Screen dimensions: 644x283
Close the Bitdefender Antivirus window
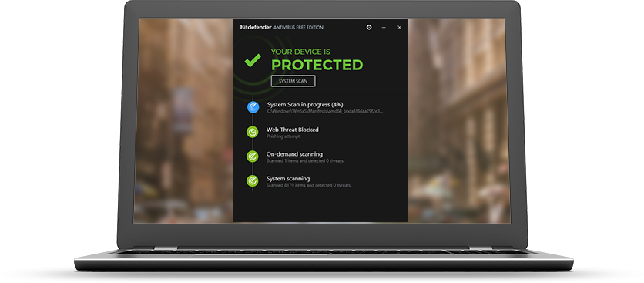coord(399,28)
